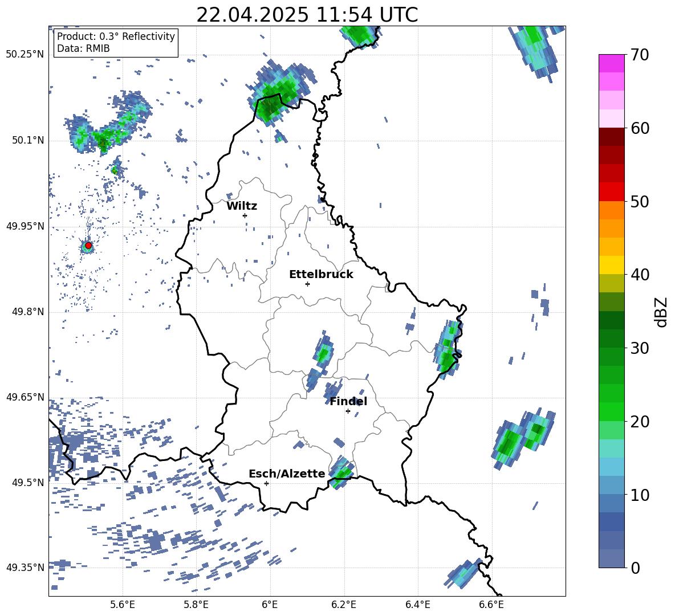Click the cross marker beside Esch/Alzette
Image resolution: width=675 pixels, height=616 pixels.
point(266,483)
